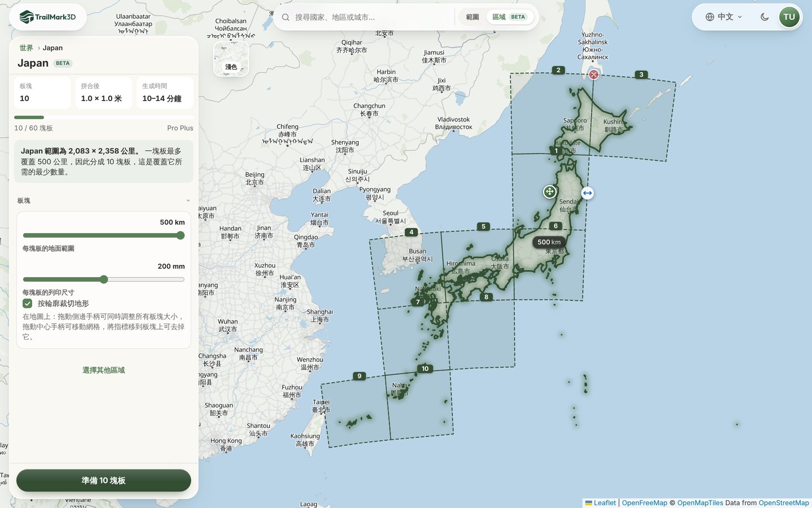Switch to the 區域 BETA mode tab
Image resolution: width=812 pixels, height=508 pixels.
point(509,17)
